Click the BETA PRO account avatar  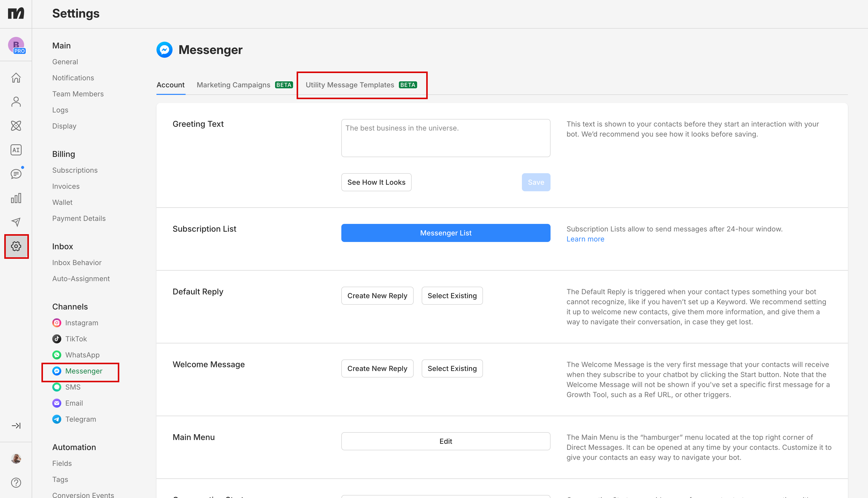16,45
